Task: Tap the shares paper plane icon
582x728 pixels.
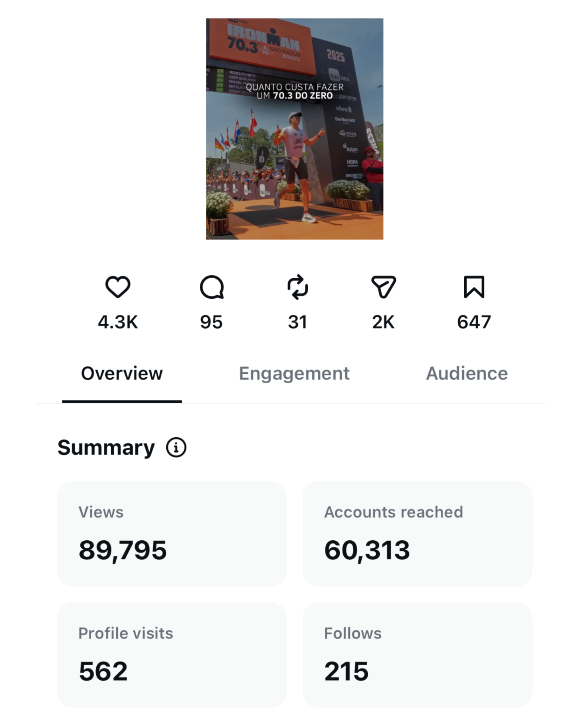Action: coord(383,287)
